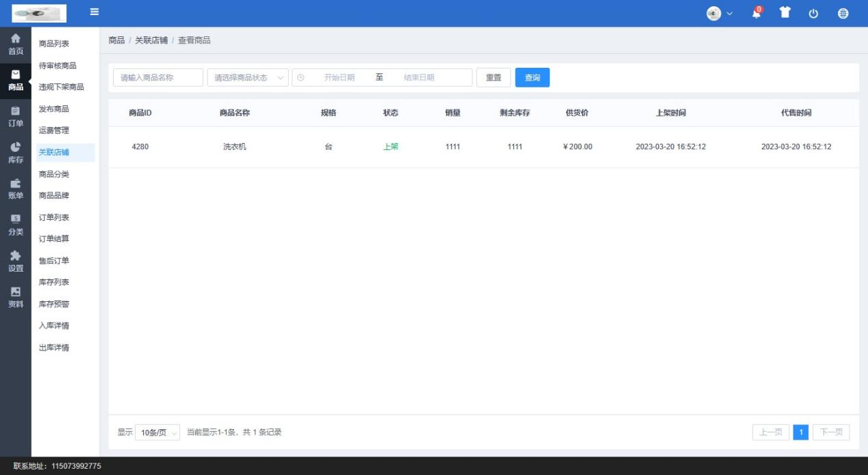Open notifications bell icon
868x475 pixels.
(x=756, y=13)
